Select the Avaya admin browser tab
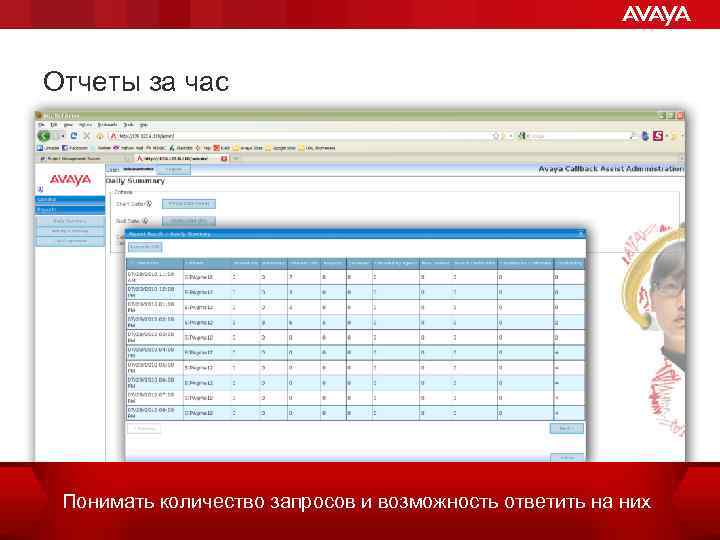Image resolution: width=720 pixels, height=540 pixels. click(x=180, y=158)
